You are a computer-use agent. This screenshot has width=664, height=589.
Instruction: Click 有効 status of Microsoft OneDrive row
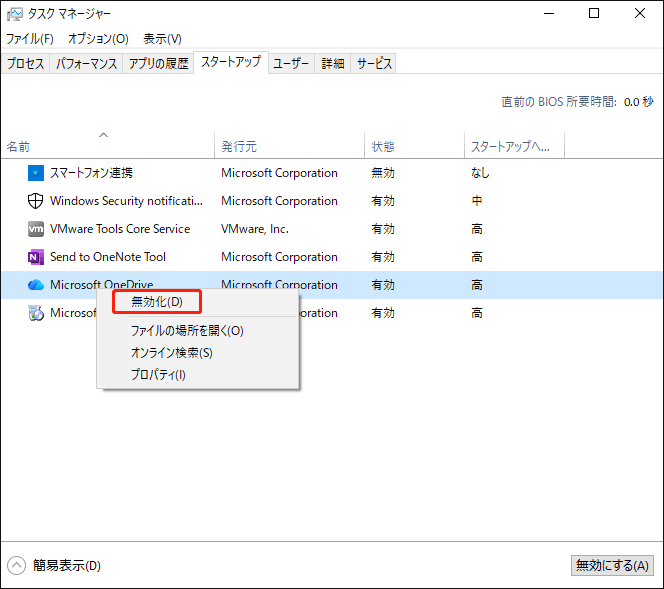point(383,285)
